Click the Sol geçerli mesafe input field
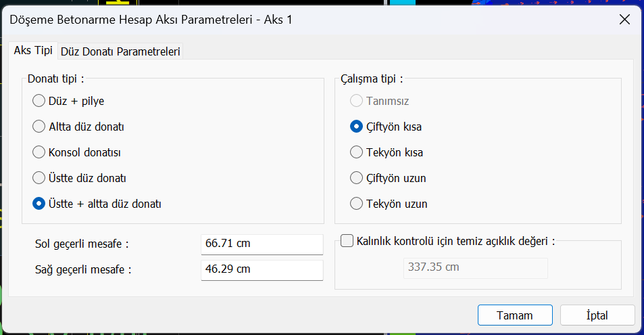 click(262, 244)
